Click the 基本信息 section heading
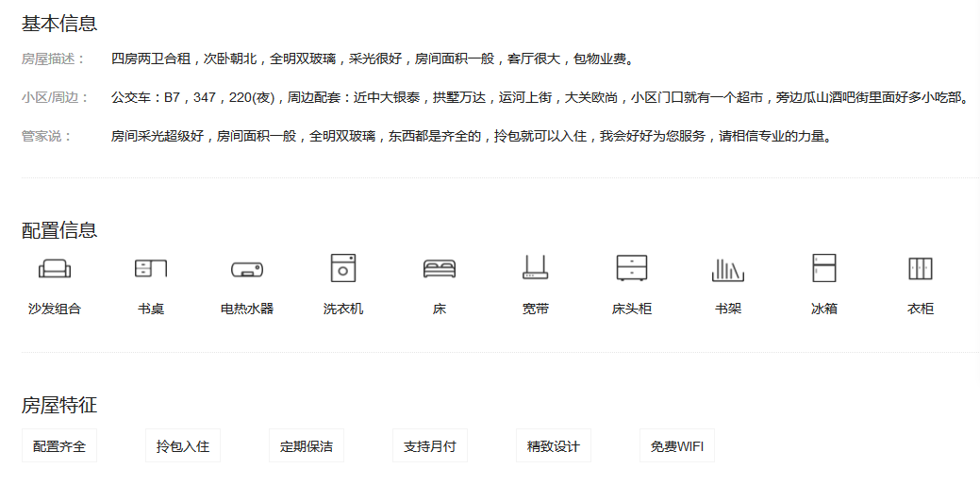Image resolution: width=980 pixels, height=502 pixels. pos(59,24)
